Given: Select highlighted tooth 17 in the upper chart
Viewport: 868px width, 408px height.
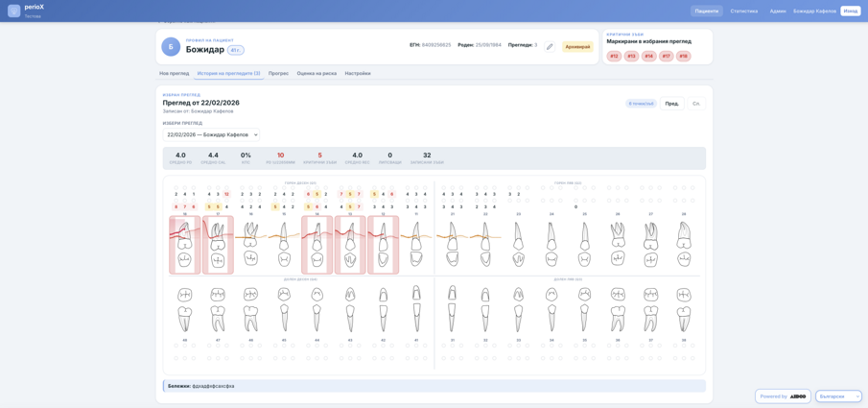Looking at the screenshot, I should (218, 245).
